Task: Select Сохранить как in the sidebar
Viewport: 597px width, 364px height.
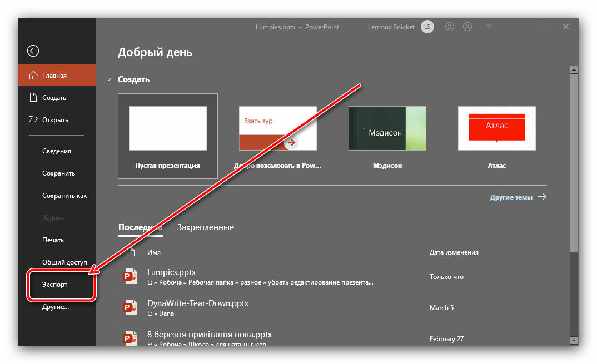Action: point(64,196)
